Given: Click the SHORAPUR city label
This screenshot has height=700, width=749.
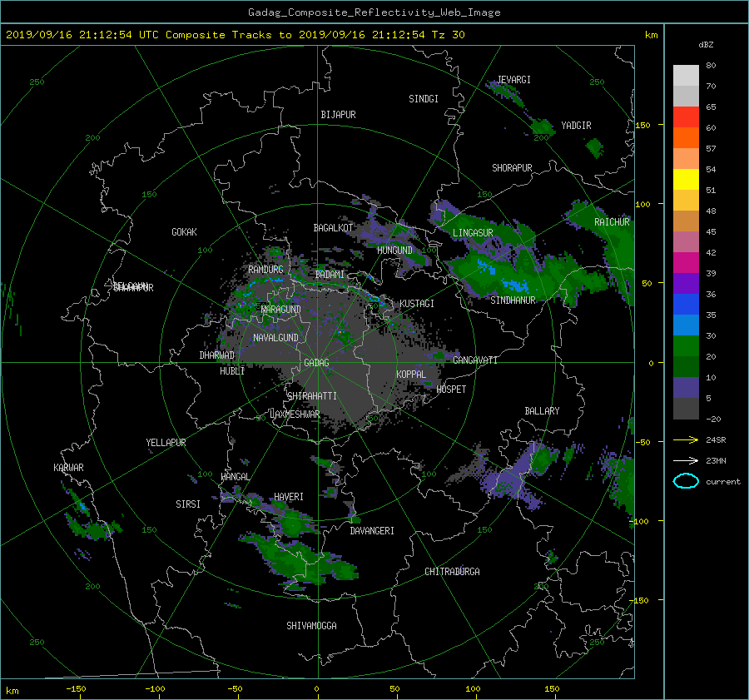Looking at the screenshot, I should pyautogui.click(x=512, y=168).
